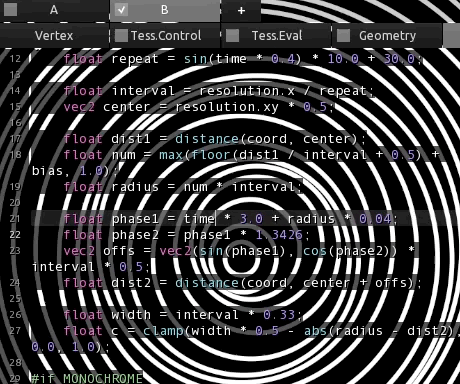Switch to buffer tab B
Screen dimensions: 460x384
pyautogui.click(x=165, y=10)
